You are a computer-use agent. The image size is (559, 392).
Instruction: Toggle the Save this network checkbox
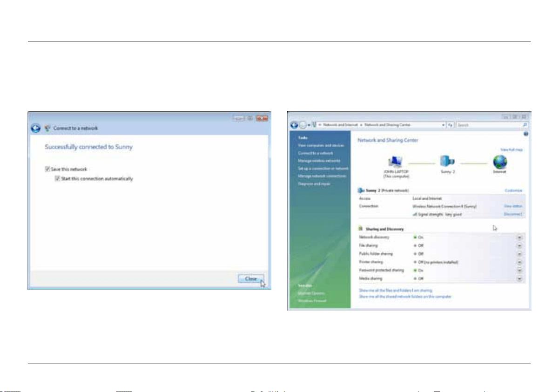(47, 169)
